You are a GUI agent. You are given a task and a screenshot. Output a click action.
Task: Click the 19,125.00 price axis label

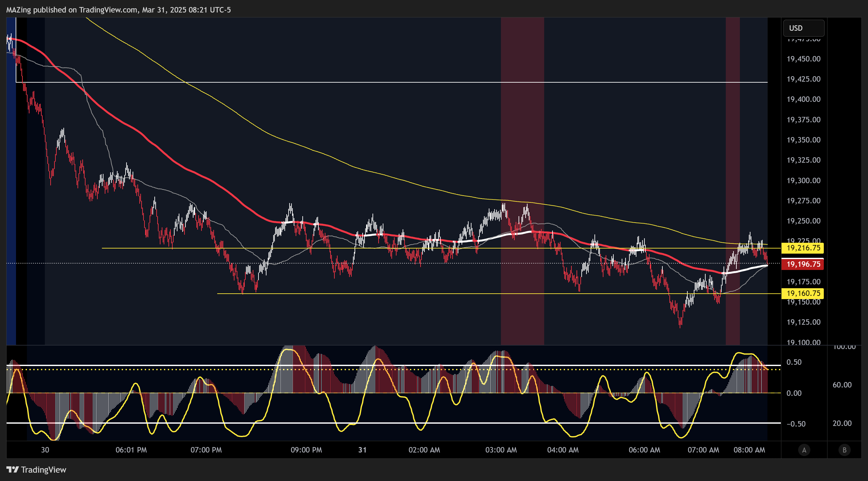pyautogui.click(x=803, y=322)
